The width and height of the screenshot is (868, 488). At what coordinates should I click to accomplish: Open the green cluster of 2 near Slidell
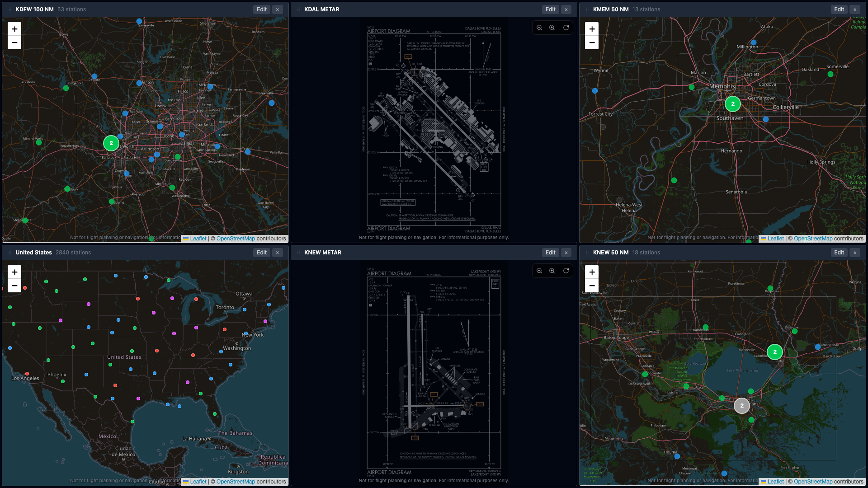775,352
